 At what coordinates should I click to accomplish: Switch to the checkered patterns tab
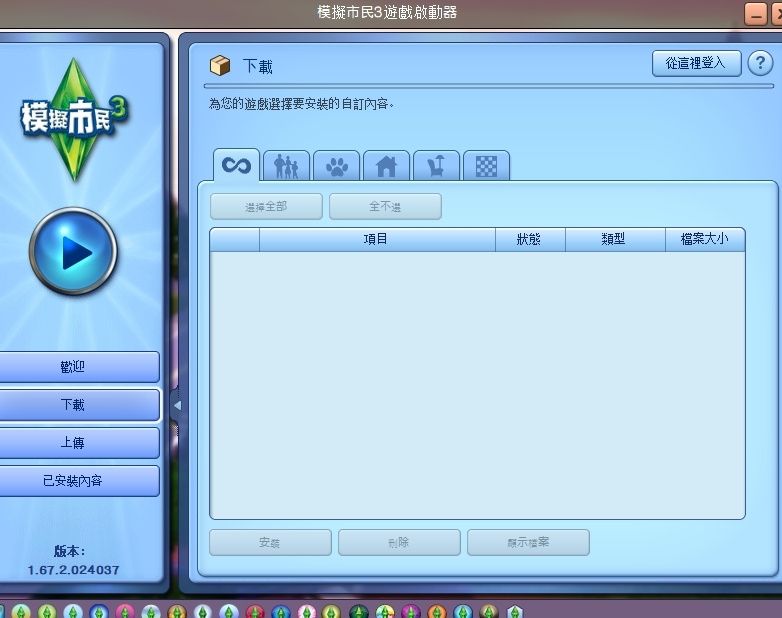tap(486, 166)
